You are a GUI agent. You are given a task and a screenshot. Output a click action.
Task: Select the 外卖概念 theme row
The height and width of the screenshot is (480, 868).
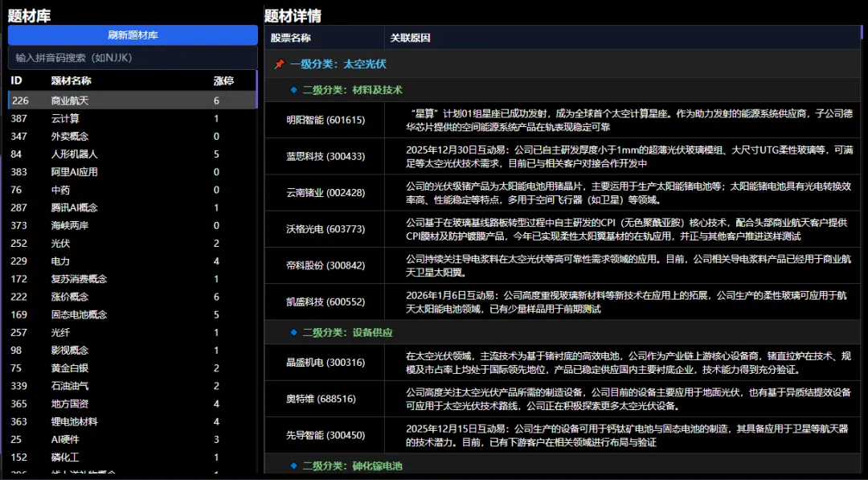click(x=133, y=136)
